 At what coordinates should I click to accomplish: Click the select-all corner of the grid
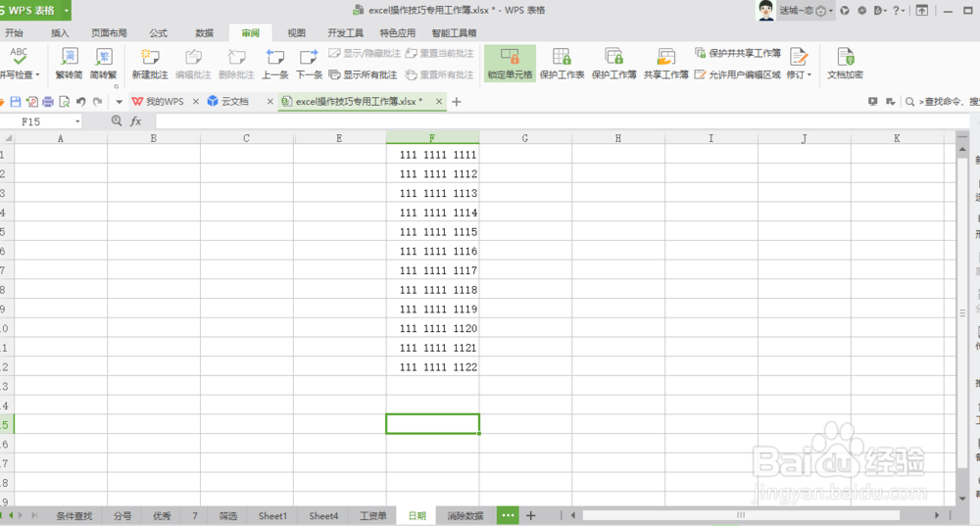tap(8, 138)
